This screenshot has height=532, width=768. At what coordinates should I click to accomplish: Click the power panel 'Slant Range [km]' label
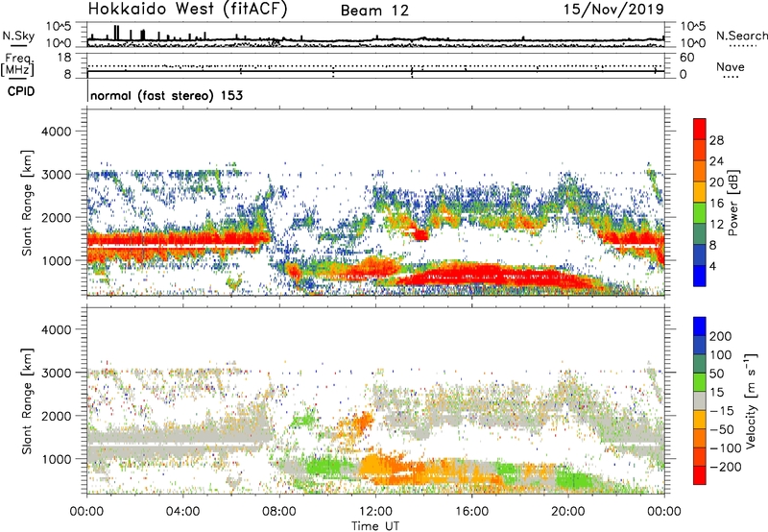(27, 203)
